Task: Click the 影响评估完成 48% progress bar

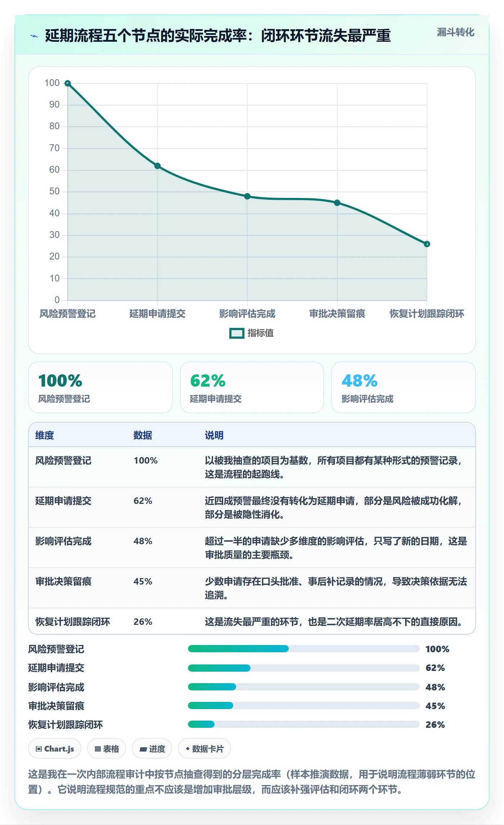Action: (x=303, y=687)
